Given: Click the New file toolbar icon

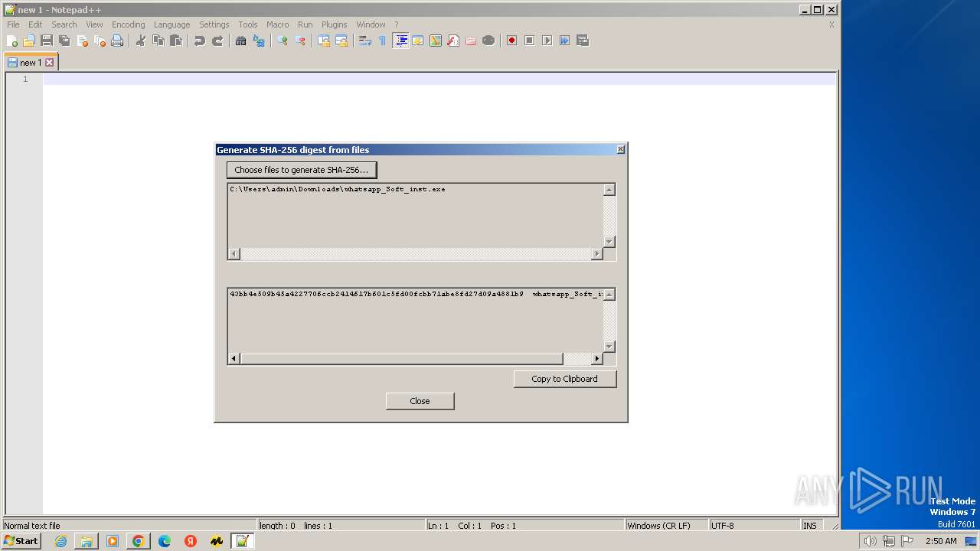Looking at the screenshot, I should pos(12,41).
